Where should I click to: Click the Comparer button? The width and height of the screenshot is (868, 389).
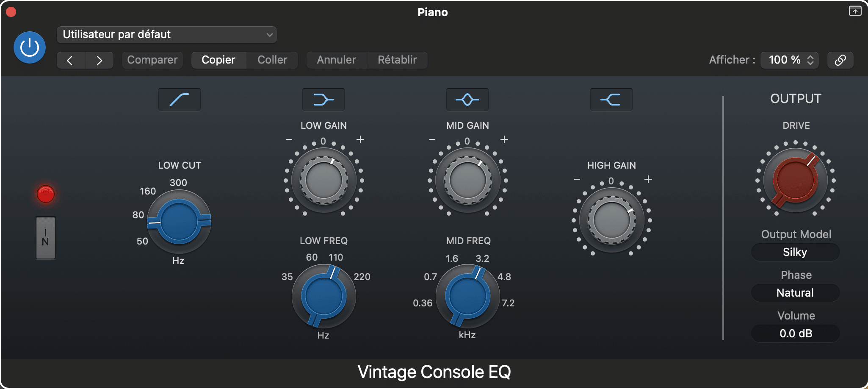pos(152,60)
